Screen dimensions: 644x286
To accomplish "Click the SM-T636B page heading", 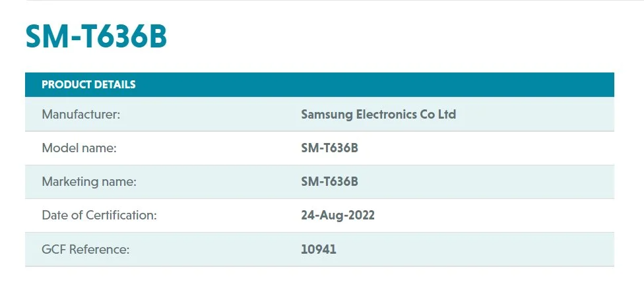I will (x=96, y=37).
